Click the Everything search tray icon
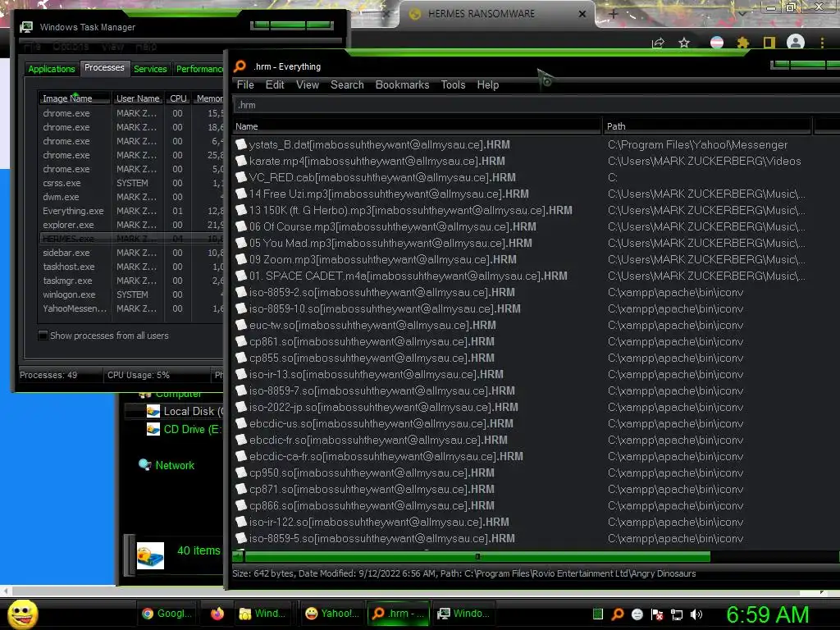 click(618, 614)
